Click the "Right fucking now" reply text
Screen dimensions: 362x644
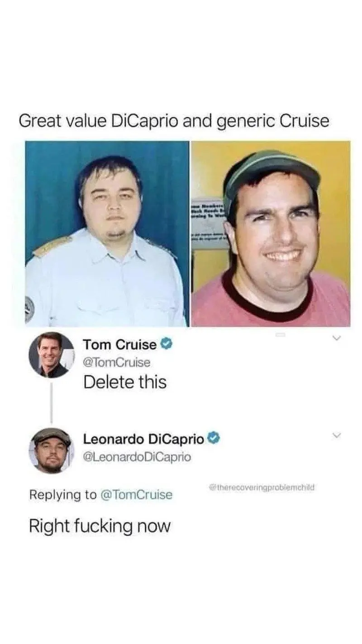point(100,527)
